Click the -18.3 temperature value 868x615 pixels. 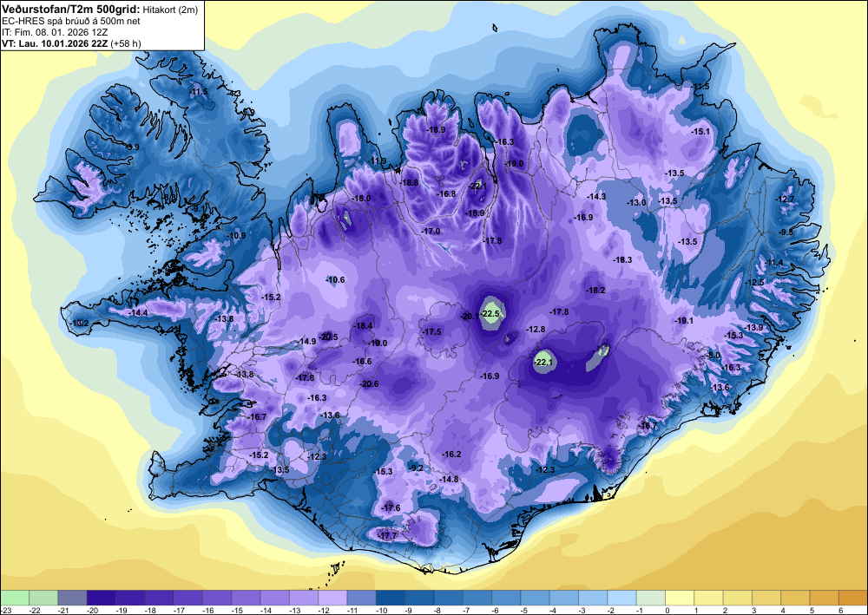point(622,259)
